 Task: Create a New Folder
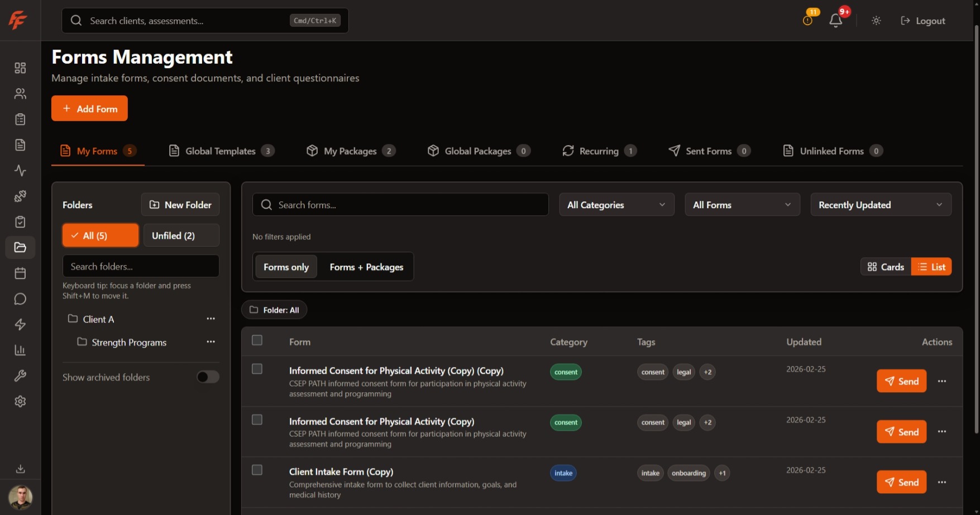pos(180,204)
